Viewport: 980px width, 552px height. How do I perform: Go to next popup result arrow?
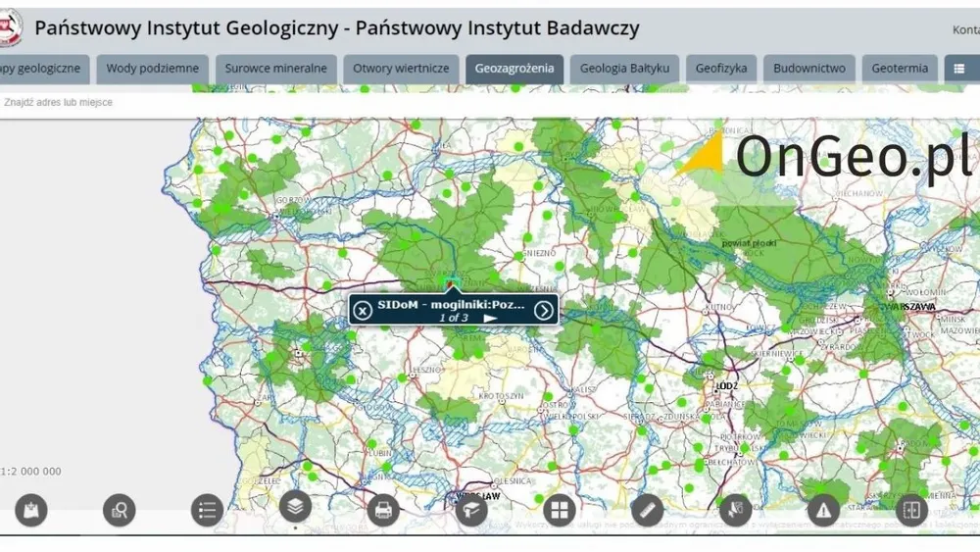tap(544, 310)
